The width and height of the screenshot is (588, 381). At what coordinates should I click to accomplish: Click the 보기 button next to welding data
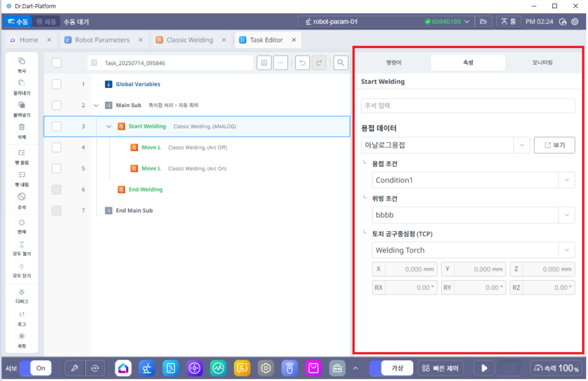(x=554, y=145)
